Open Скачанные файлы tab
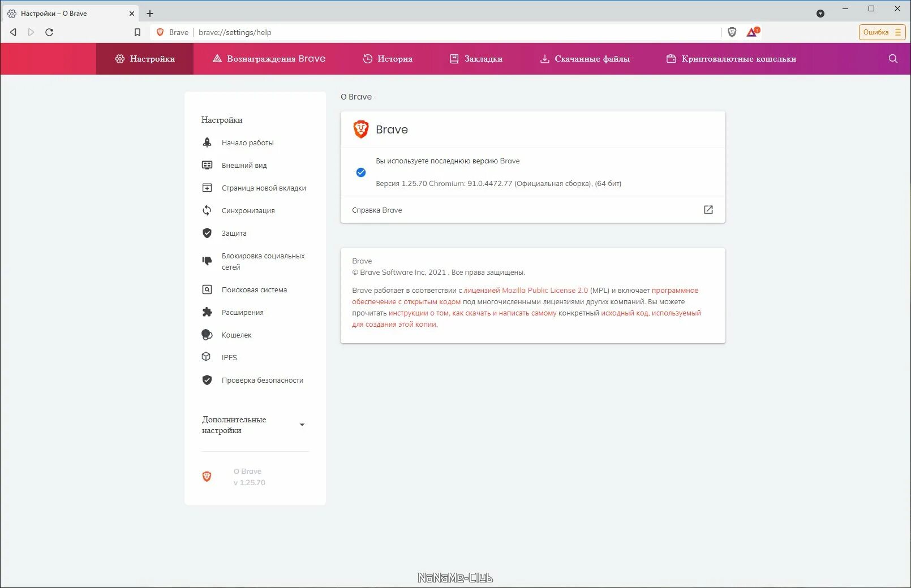Screen dimensions: 911x588 tap(585, 59)
